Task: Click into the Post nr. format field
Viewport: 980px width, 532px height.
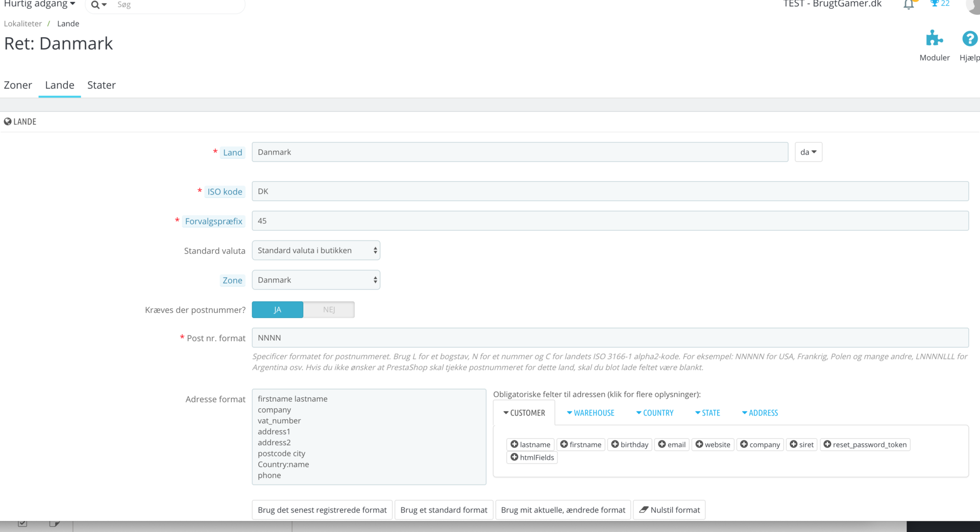Action: pos(610,337)
